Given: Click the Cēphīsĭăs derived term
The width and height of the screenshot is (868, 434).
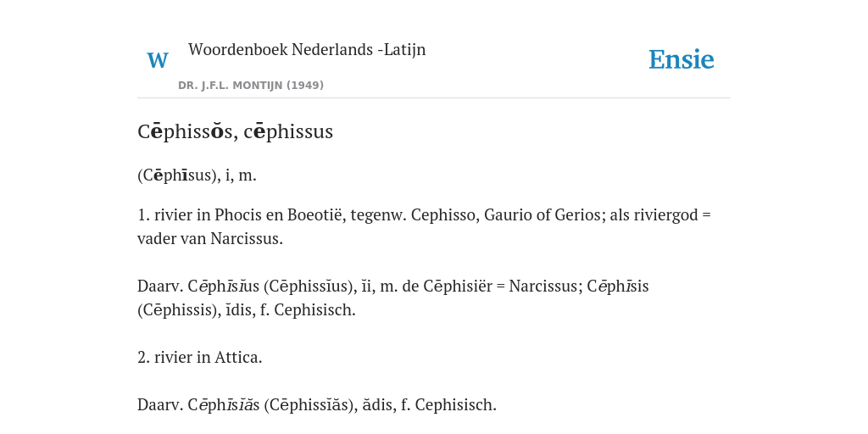Looking at the screenshot, I should (224, 405).
